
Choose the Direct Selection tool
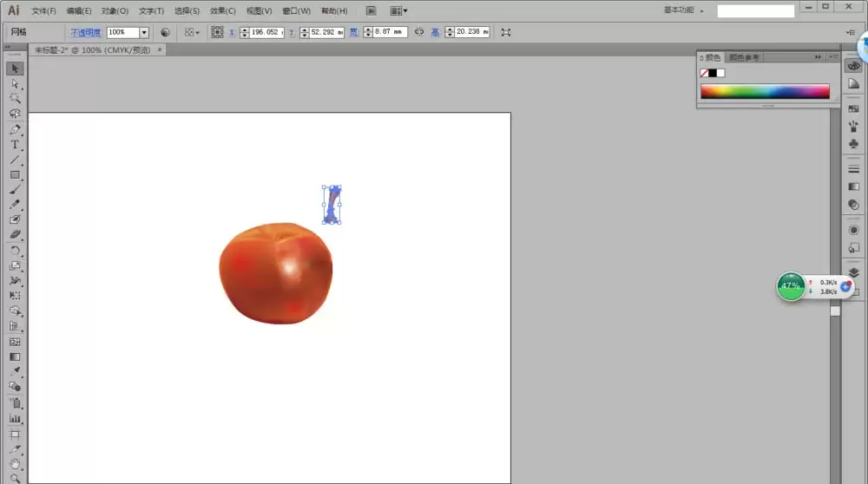coord(15,83)
